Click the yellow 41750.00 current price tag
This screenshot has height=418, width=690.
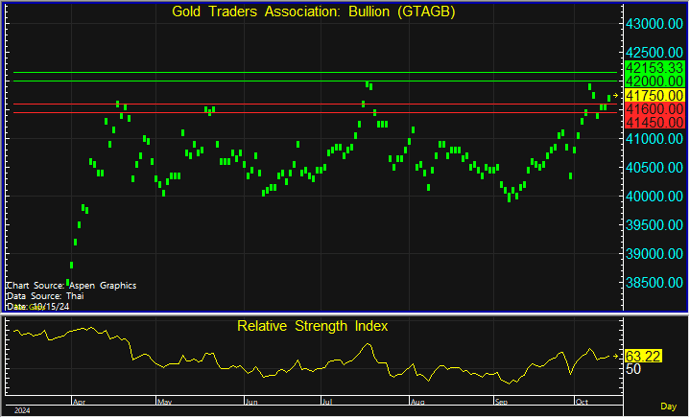pyautogui.click(x=655, y=94)
